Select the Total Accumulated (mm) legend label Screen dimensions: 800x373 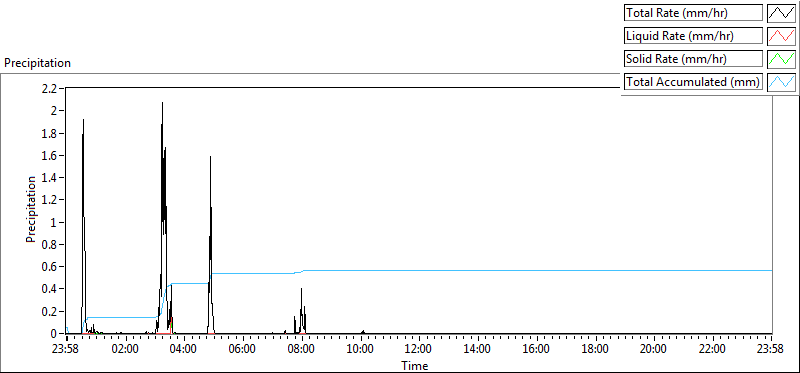pyautogui.click(x=693, y=81)
